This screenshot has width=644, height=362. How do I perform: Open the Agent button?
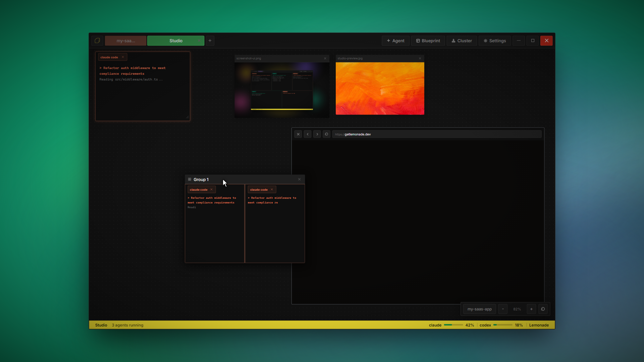[x=395, y=41]
